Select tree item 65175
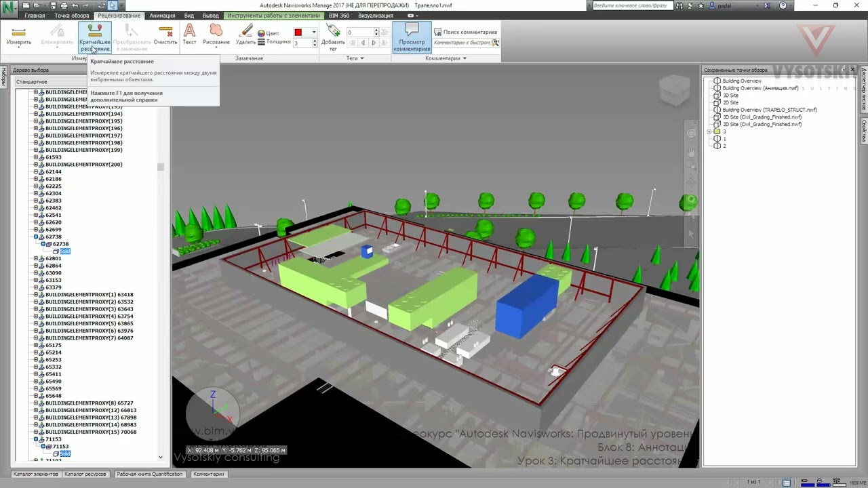The image size is (868, 488). (54, 345)
